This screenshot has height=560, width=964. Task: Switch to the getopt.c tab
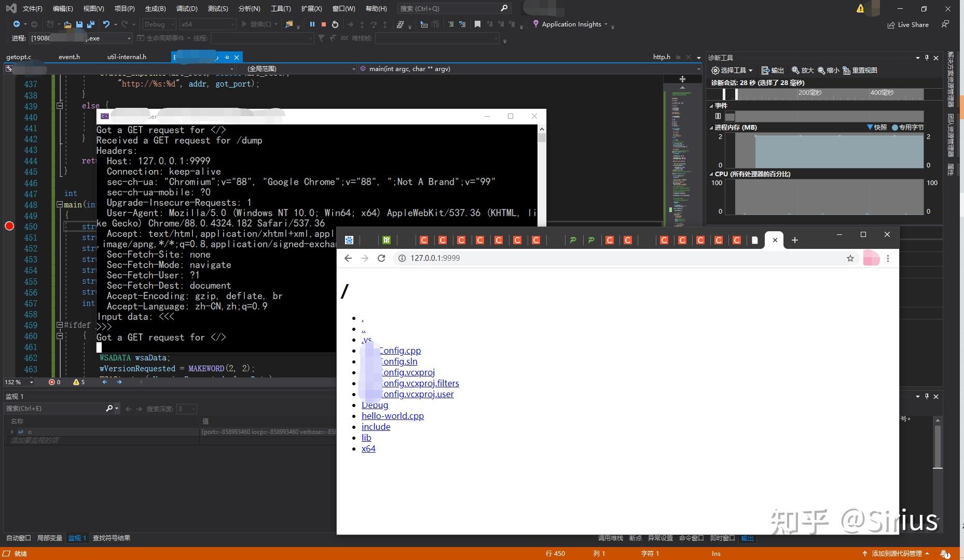tap(19, 57)
